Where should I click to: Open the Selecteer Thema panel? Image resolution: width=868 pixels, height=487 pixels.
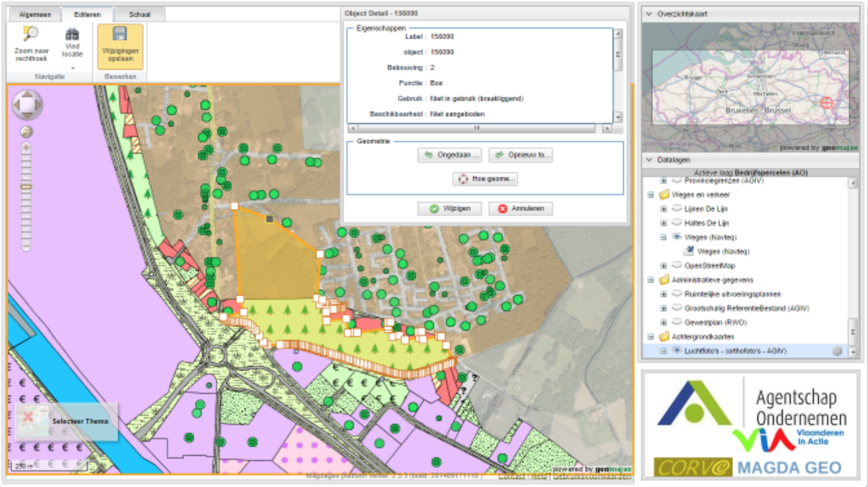coord(67,421)
